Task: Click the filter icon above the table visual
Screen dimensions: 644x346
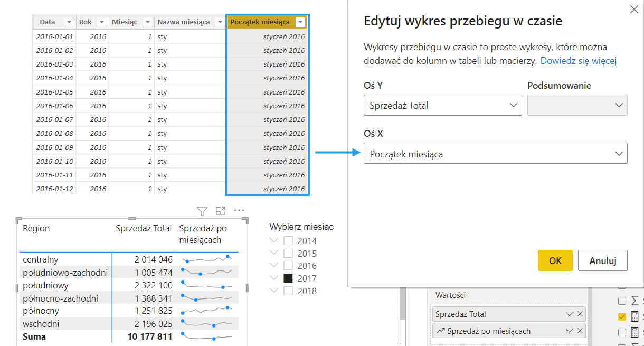Action: pos(202,211)
